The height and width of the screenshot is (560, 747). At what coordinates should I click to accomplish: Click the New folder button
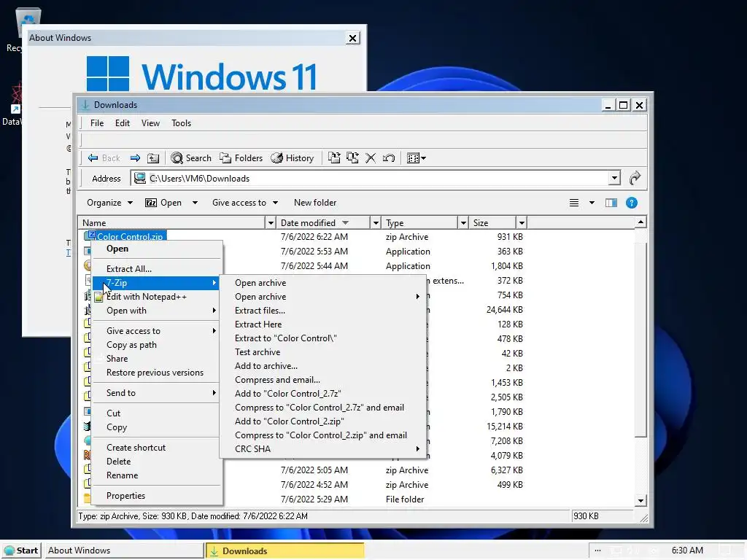pos(315,203)
